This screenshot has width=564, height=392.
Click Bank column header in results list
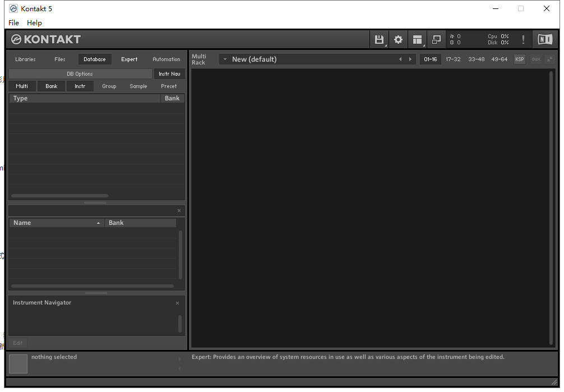click(x=140, y=223)
